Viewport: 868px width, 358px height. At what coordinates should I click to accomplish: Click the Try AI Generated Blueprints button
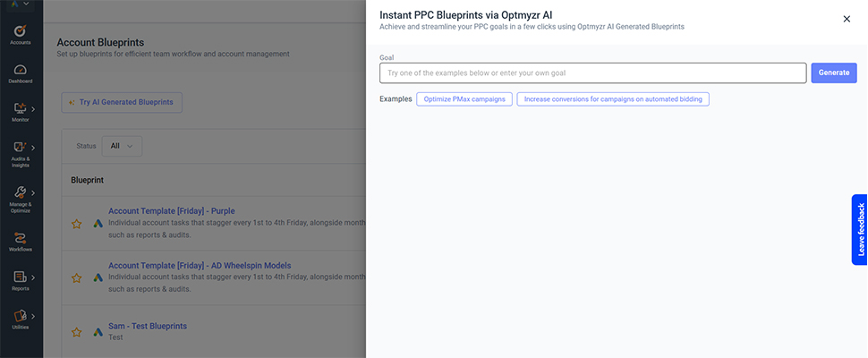(122, 102)
